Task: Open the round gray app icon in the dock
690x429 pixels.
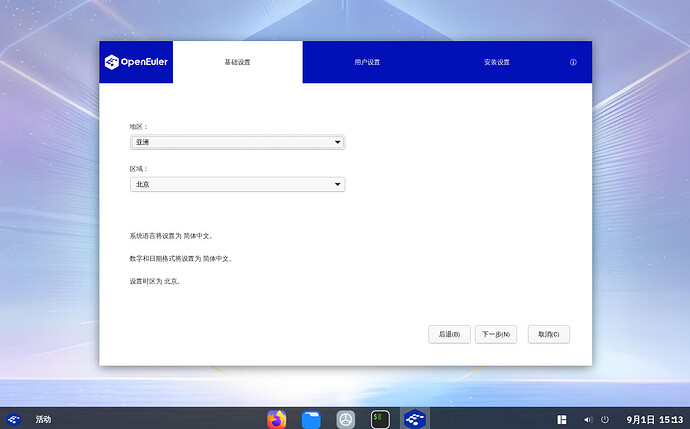Action: [346, 420]
